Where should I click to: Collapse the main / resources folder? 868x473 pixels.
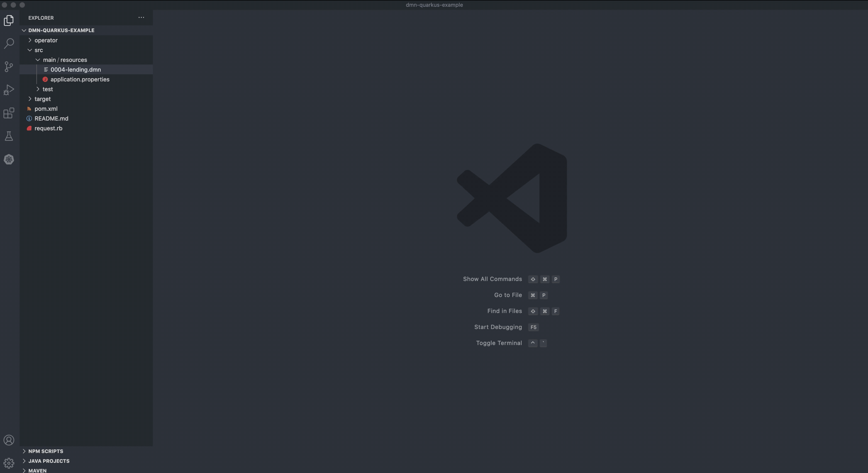coord(65,60)
